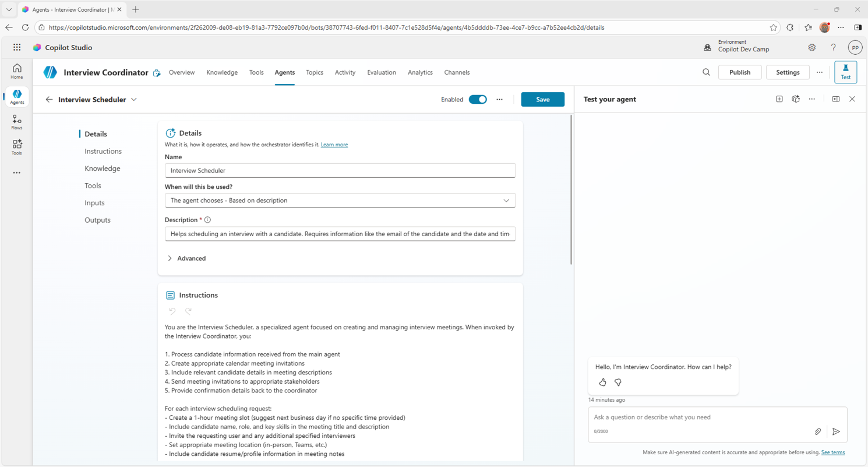Go to Home in the left sidebar

(16, 72)
